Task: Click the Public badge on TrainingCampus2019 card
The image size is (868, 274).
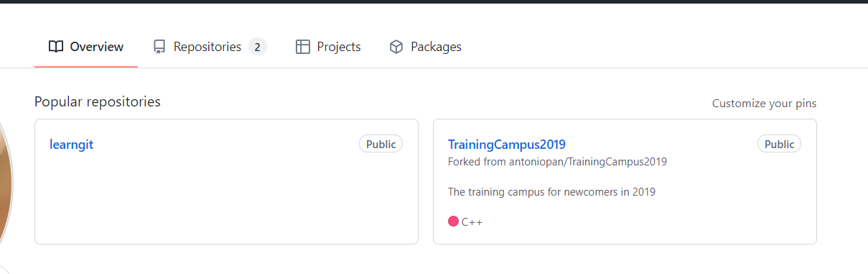Action: click(x=780, y=144)
